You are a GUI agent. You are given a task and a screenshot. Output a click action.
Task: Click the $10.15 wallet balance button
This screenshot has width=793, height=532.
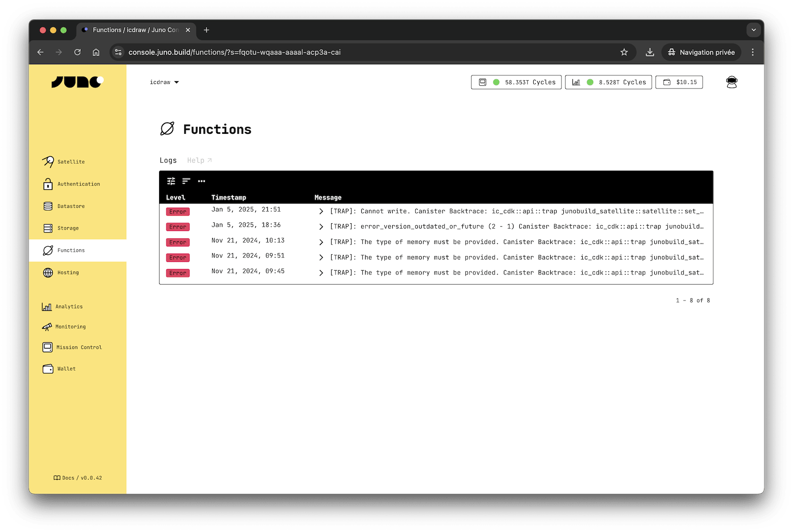[679, 82]
